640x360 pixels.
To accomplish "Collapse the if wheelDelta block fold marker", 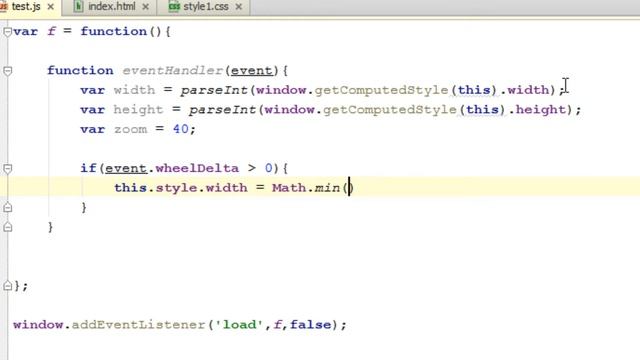I will tap(7, 169).
